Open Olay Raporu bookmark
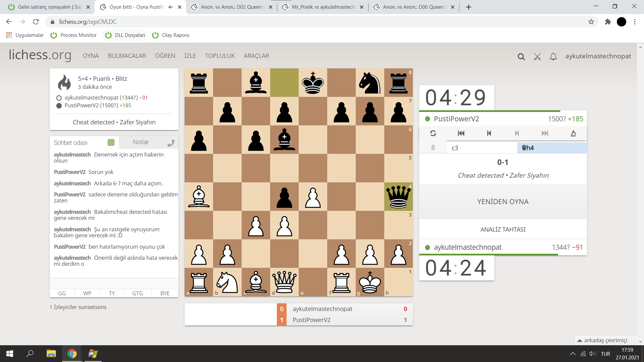This screenshot has width=644, height=362. coord(171,35)
